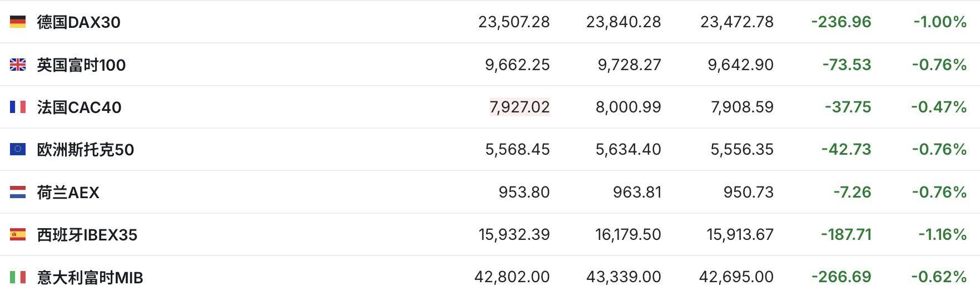Open the 欧洲斯托克50 index link
Screen dimensions: 980x295
click(x=85, y=150)
